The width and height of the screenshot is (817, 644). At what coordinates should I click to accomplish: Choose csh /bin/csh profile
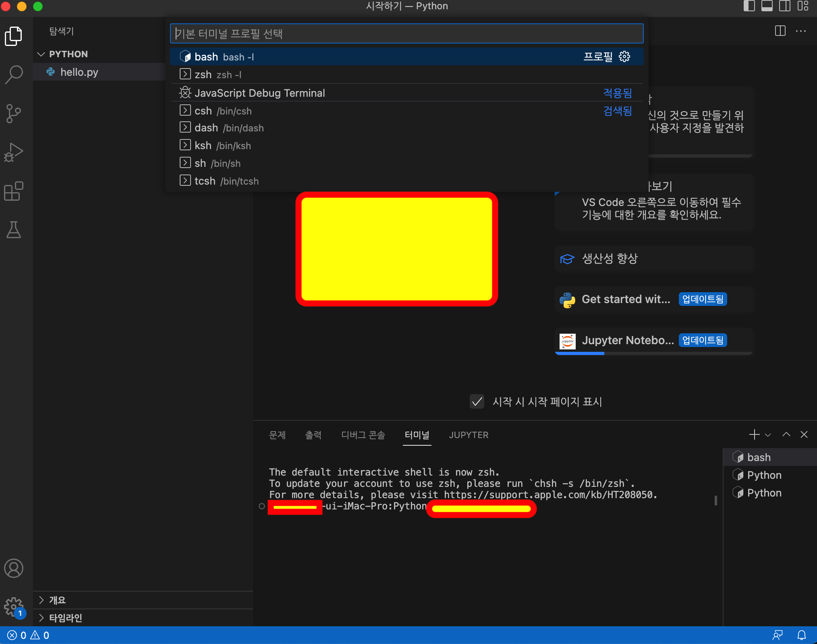[406, 111]
